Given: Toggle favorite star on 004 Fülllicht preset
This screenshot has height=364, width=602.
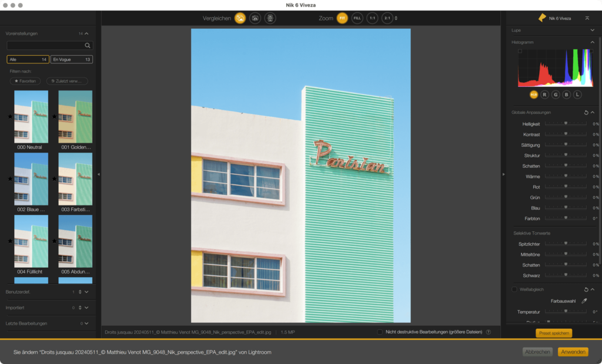Looking at the screenshot, I should (x=11, y=241).
